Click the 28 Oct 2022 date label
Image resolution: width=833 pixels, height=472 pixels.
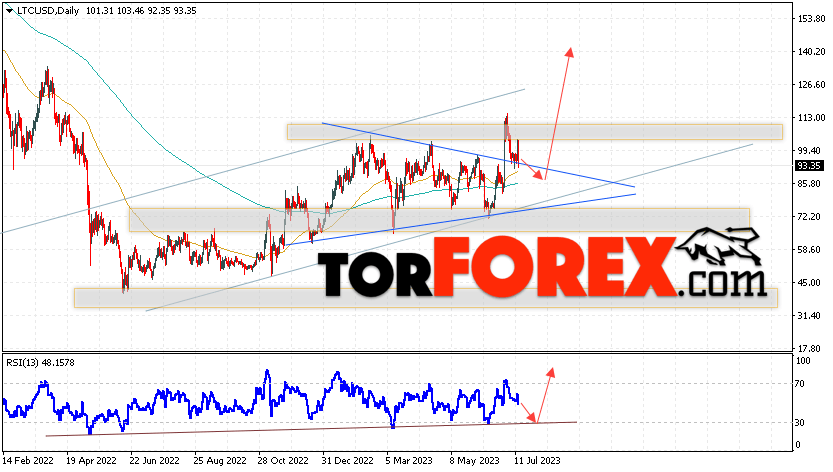point(283,460)
